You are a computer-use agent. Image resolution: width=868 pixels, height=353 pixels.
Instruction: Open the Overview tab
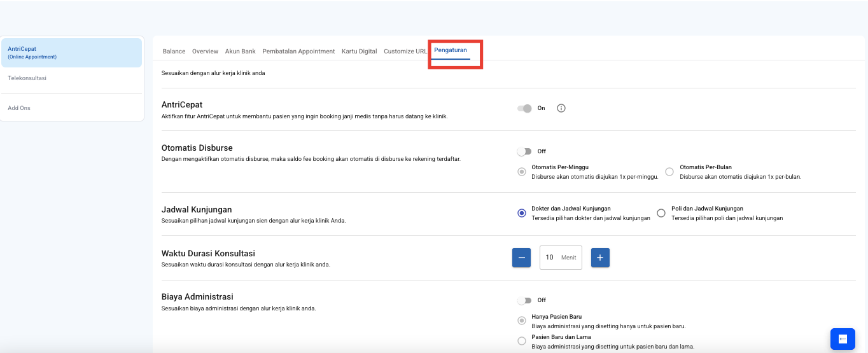click(x=205, y=52)
